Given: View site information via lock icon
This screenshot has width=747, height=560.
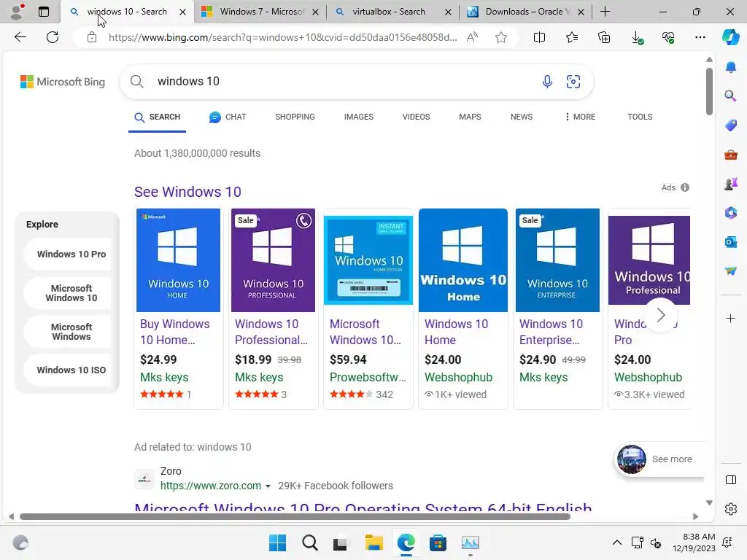Looking at the screenshot, I should tap(92, 37).
